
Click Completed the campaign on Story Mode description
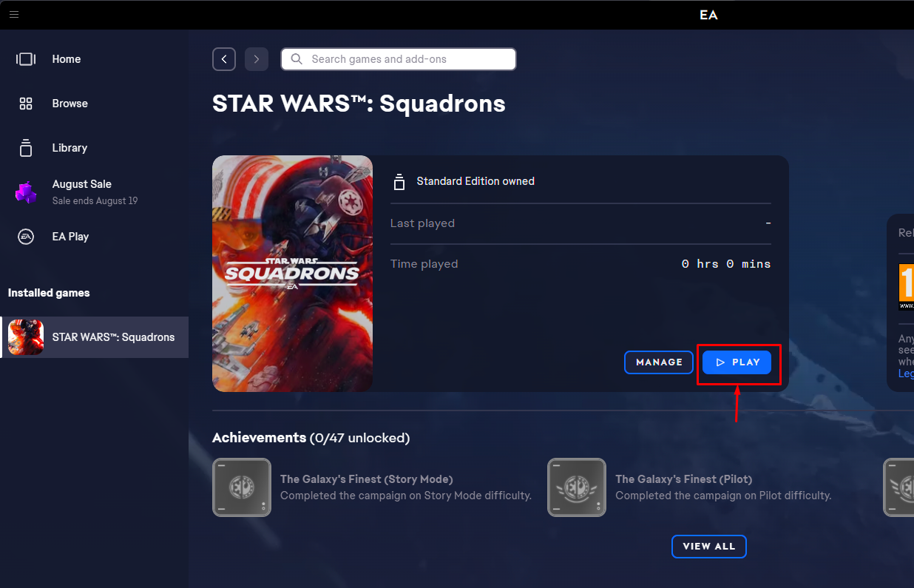point(406,496)
